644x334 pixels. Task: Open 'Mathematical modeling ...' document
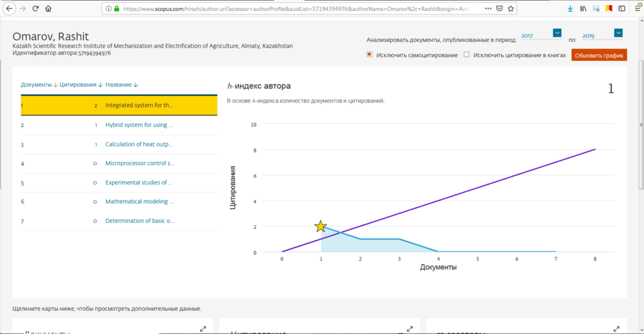click(x=140, y=202)
